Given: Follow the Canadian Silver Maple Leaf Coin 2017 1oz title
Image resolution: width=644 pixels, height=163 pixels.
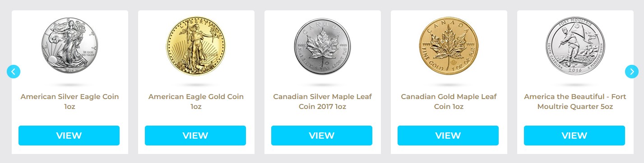Looking at the screenshot, I should [x=323, y=102].
